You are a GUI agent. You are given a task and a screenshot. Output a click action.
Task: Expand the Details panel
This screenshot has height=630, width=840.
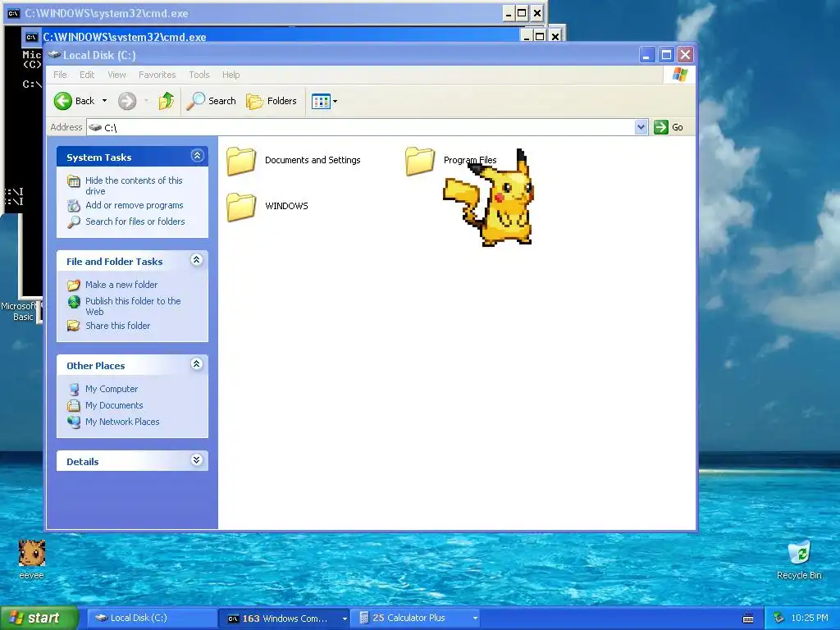pyautogui.click(x=197, y=460)
